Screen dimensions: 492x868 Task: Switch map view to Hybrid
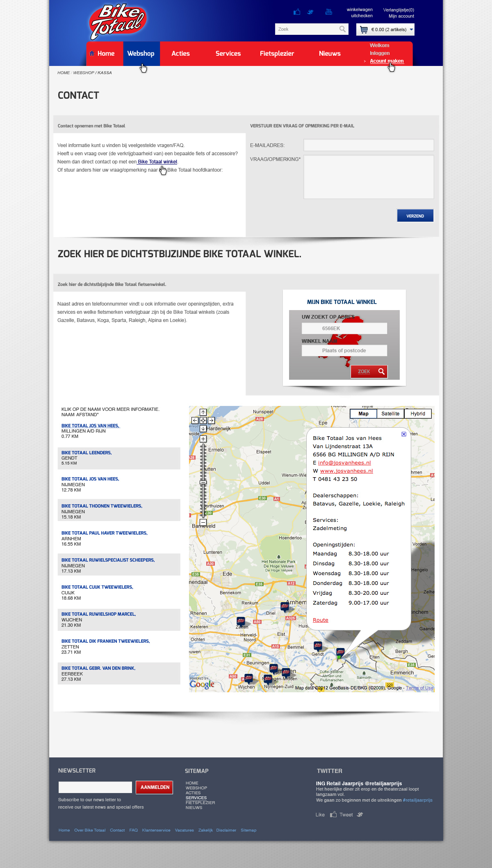[x=418, y=414]
